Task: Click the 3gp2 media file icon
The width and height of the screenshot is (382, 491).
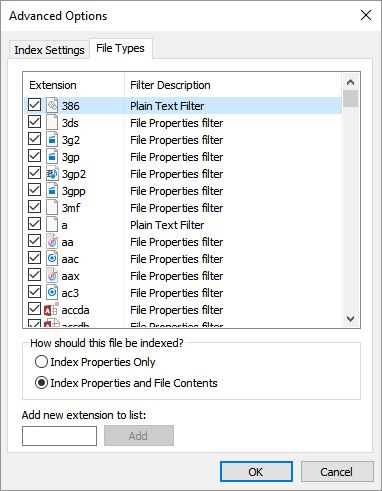Action: tap(52, 174)
